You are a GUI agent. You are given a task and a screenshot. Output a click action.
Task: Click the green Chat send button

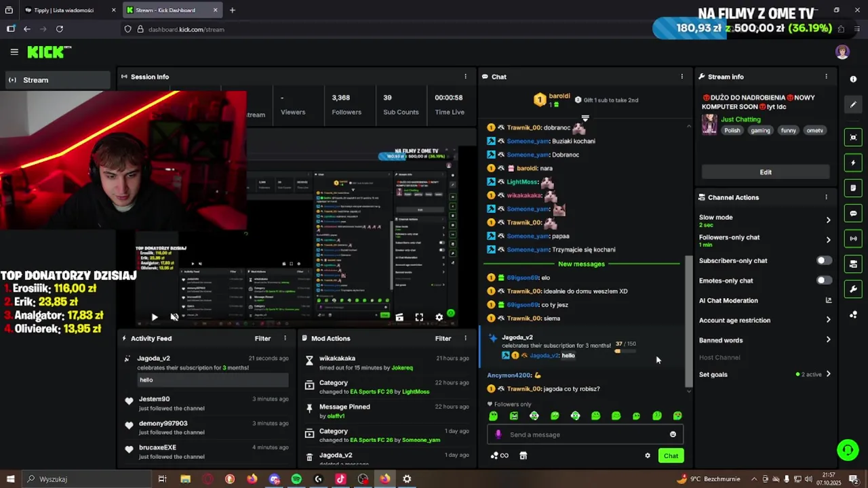click(x=671, y=455)
